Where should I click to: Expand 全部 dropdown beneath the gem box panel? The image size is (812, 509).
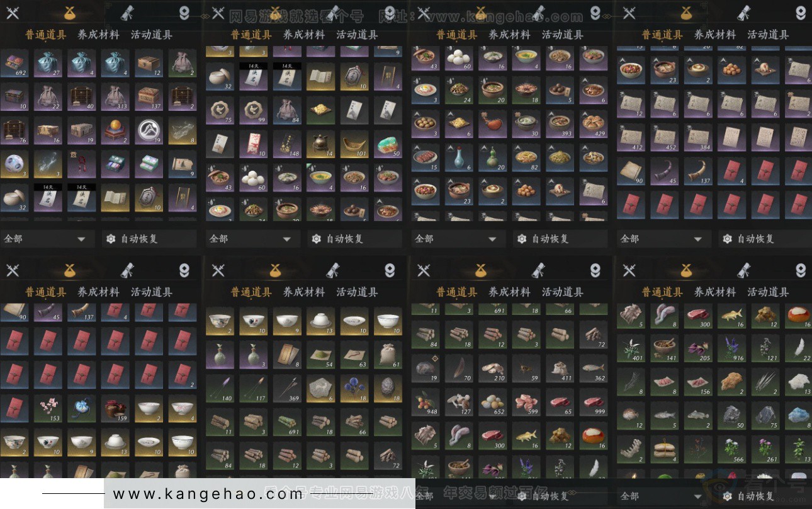coord(45,239)
